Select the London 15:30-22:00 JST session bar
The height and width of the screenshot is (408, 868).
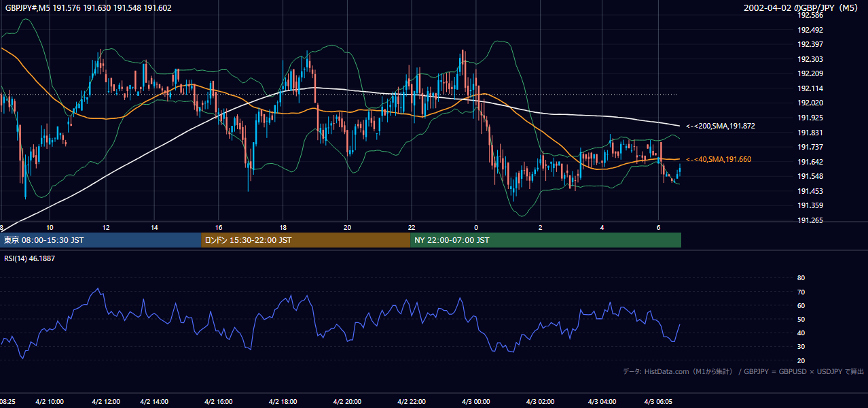306,240
